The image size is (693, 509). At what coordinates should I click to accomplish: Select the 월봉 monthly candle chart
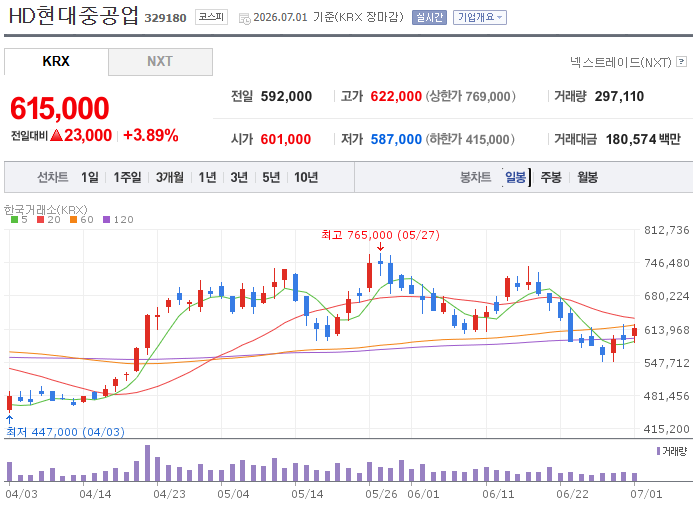click(x=588, y=177)
